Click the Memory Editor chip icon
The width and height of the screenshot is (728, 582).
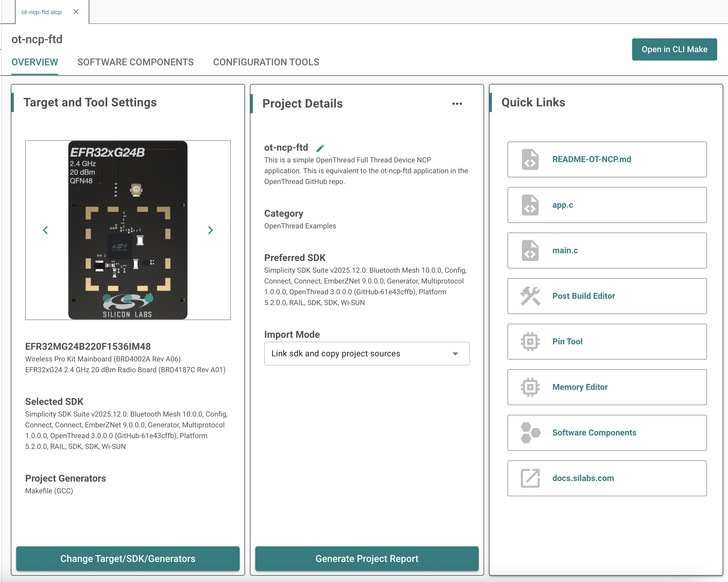coord(530,387)
